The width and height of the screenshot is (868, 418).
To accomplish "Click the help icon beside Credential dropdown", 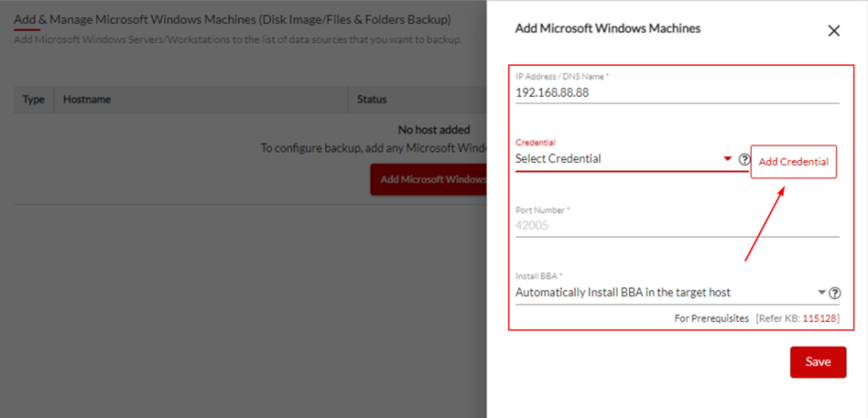I will (744, 160).
